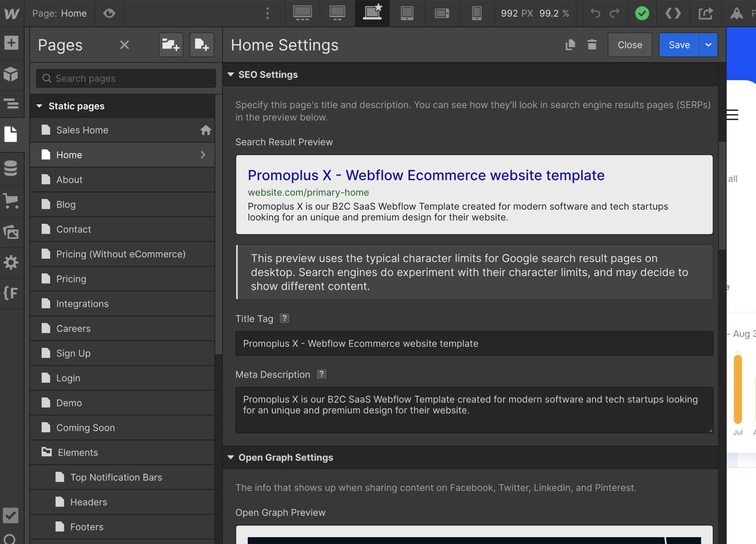The image size is (756, 544).
Task: Select the Careers page
Action: [122, 328]
